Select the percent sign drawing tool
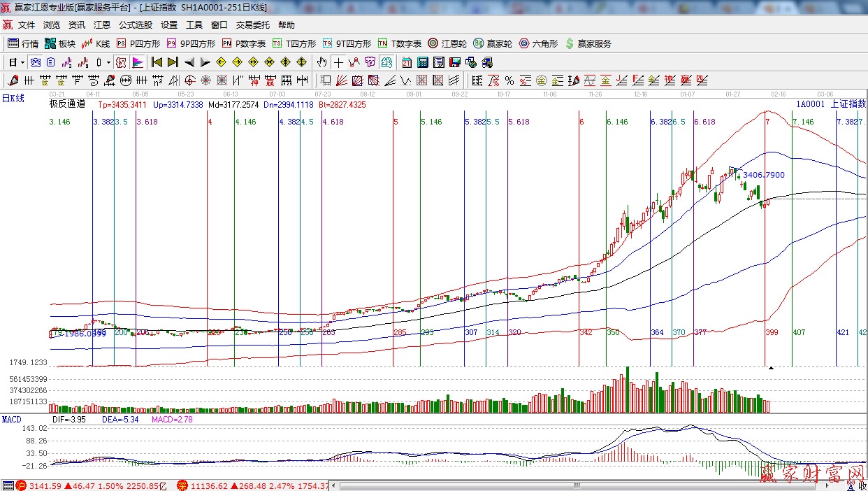This screenshot has width=868, height=491. coord(509,80)
